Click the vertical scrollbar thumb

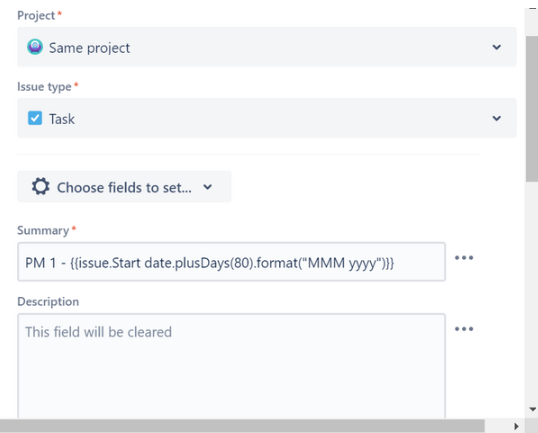tap(532, 109)
